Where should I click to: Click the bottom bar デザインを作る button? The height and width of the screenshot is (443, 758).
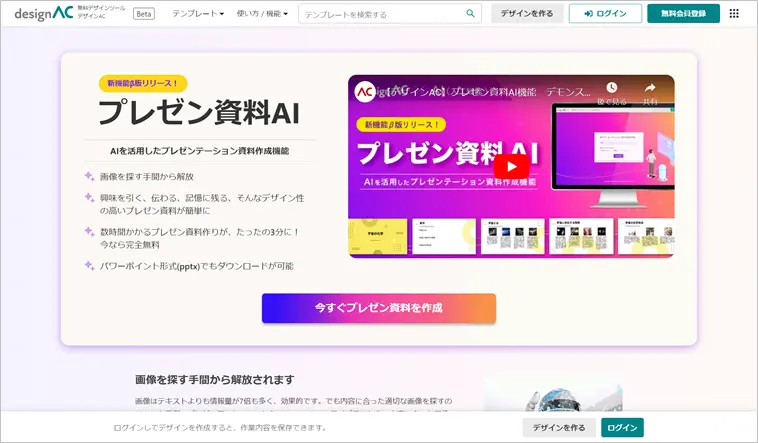click(x=558, y=427)
